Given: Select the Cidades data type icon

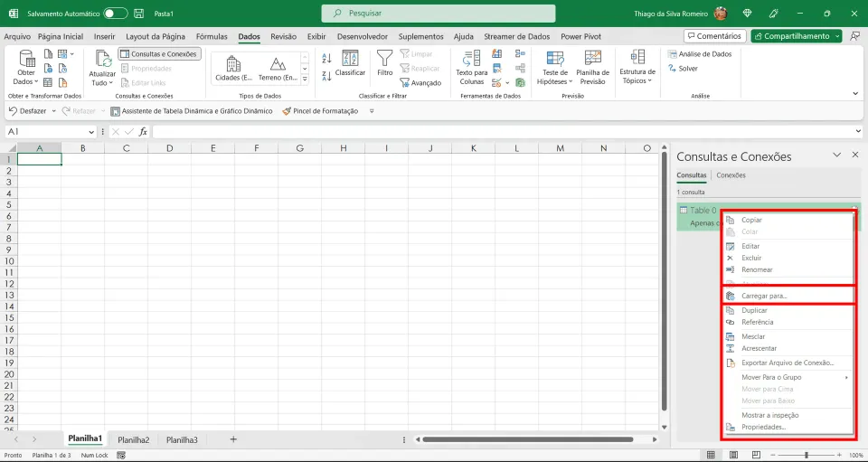Looking at the screenshot, I should [233, 63].
